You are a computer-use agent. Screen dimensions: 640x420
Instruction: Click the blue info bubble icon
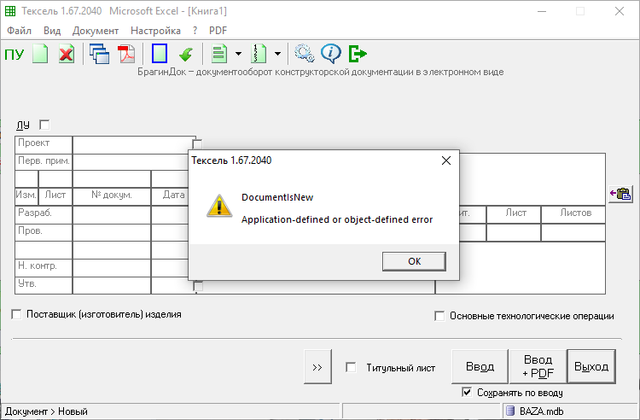(x=331, y=54)
